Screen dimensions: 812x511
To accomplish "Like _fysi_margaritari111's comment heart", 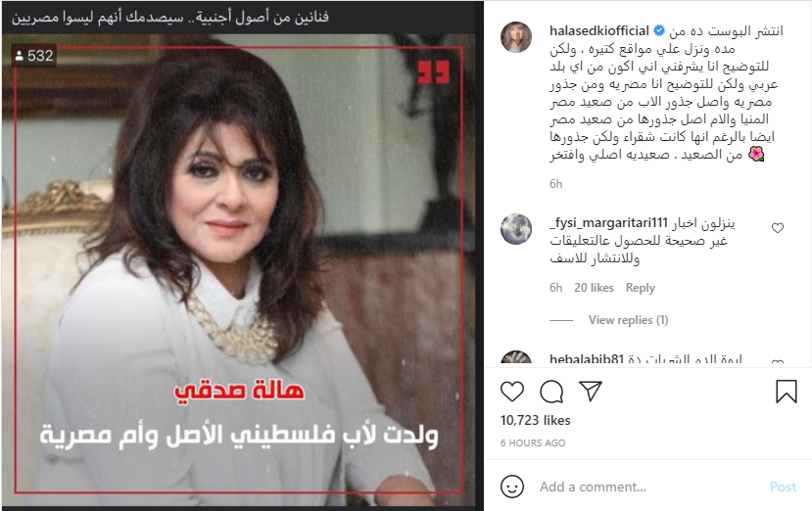I will 778,228.
